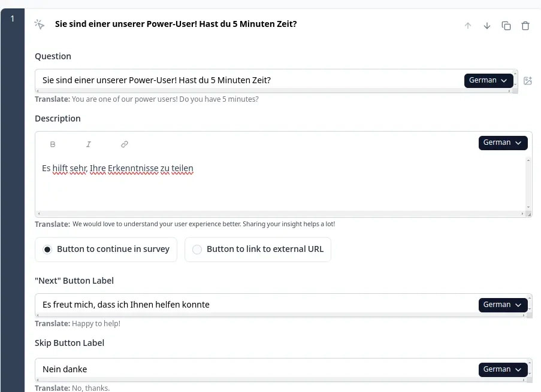This screenshot has width=541, height=392.
Task: Click the Next Button Label input
Action: (256, 305)
